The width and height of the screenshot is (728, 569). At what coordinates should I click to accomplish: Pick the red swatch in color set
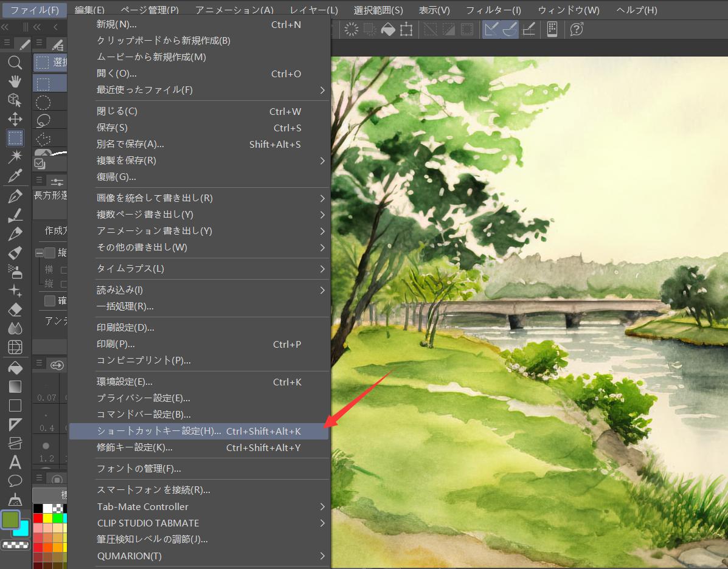(38, 518)
